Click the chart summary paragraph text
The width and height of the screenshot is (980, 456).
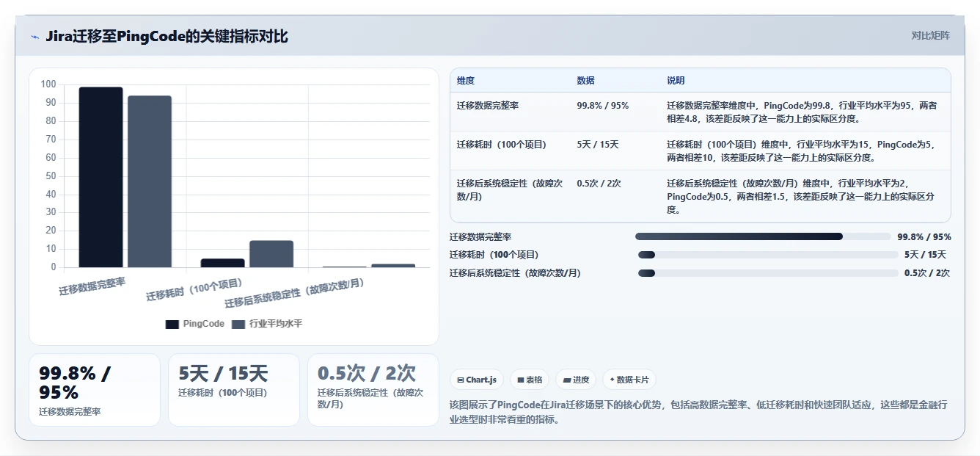pos(698,412)
